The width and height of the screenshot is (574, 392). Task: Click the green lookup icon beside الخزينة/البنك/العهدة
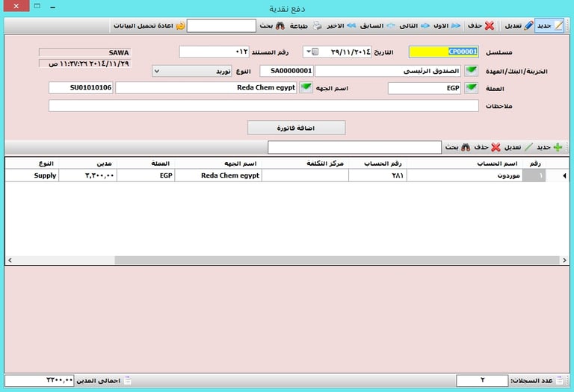click(472, 71)
